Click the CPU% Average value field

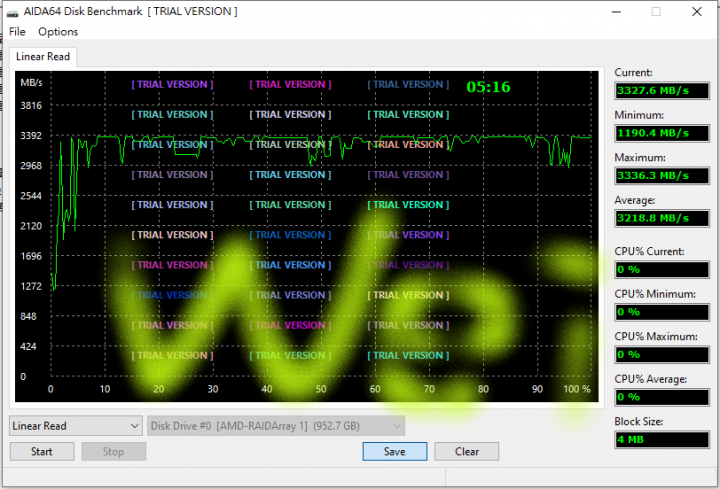(662, 397)
